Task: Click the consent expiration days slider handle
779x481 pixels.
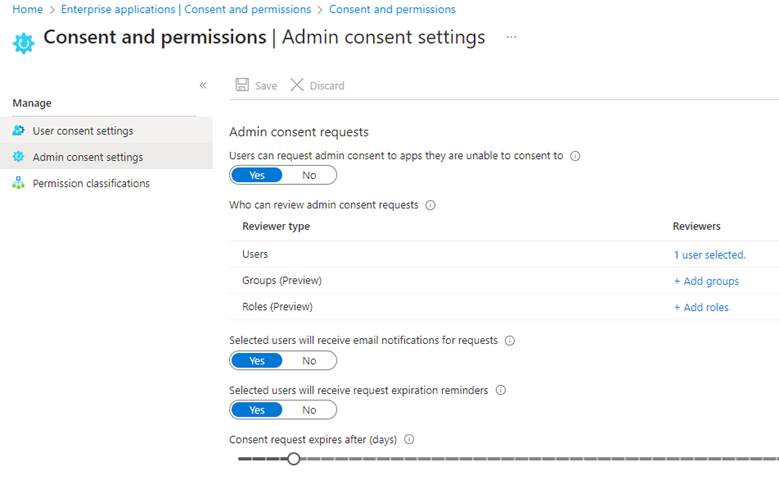Action: click(293, 459)
